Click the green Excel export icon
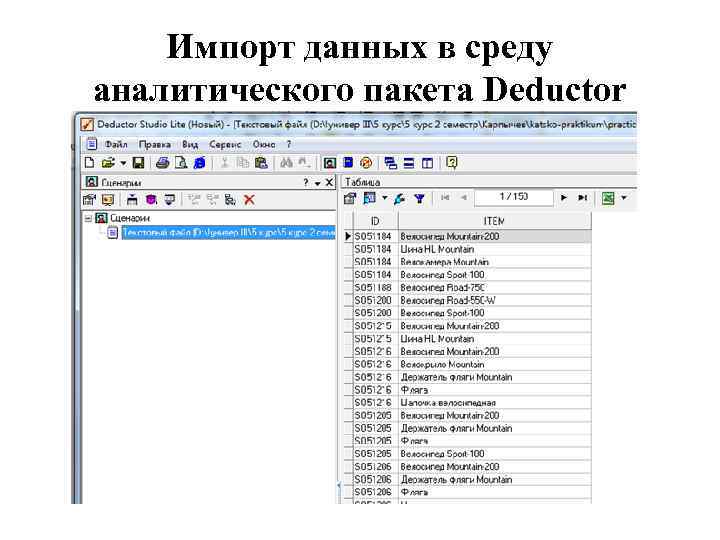 (x=608, y=198)
